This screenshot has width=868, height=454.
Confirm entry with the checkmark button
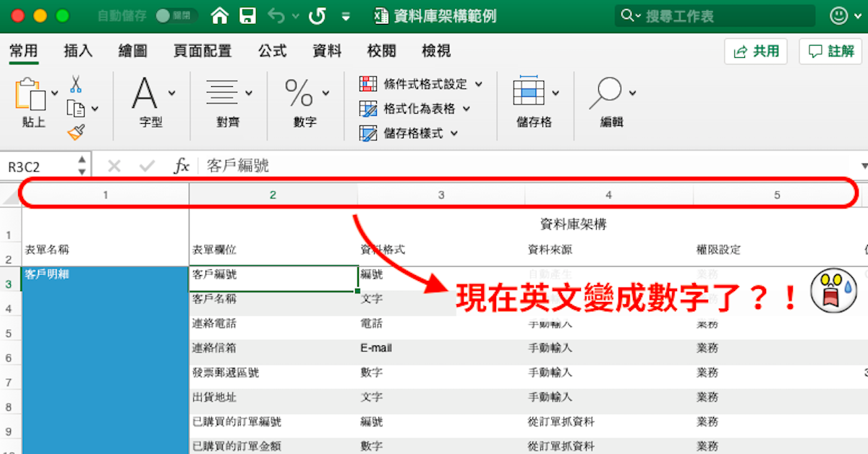(x=148, y=167)
